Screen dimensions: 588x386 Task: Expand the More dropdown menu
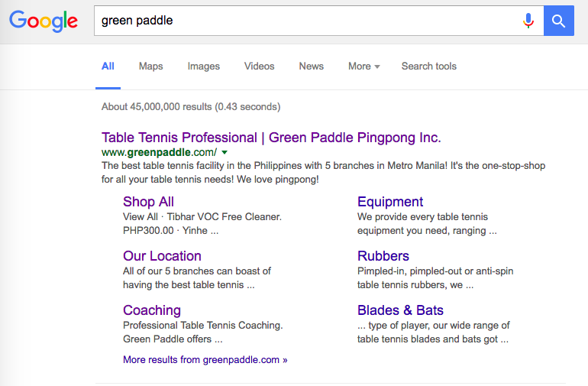pyautogui.click(x=363, y=66)
